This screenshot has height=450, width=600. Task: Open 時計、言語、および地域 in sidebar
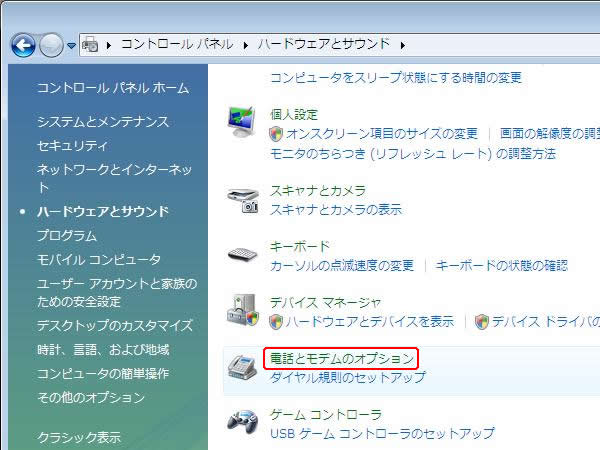coord(103,350)
